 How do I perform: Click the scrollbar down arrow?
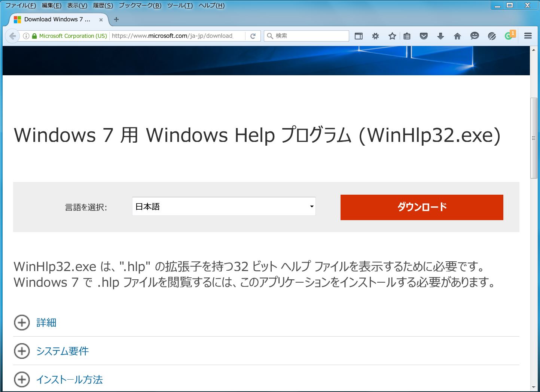point(534,387)
